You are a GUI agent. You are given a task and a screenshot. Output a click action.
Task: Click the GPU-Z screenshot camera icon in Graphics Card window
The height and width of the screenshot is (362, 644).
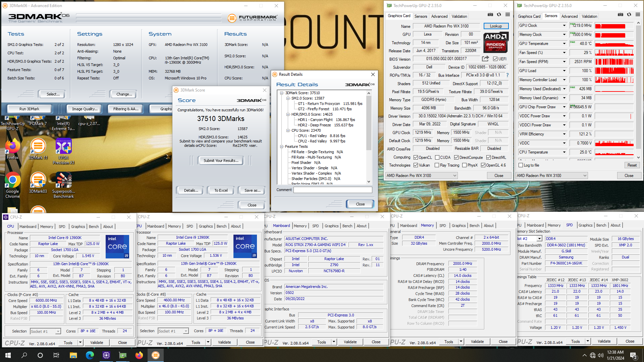click(x=490, y=15)
